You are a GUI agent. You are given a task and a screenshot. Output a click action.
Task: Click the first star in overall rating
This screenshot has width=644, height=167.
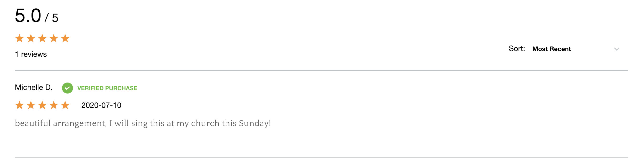(x=20, y=38)
